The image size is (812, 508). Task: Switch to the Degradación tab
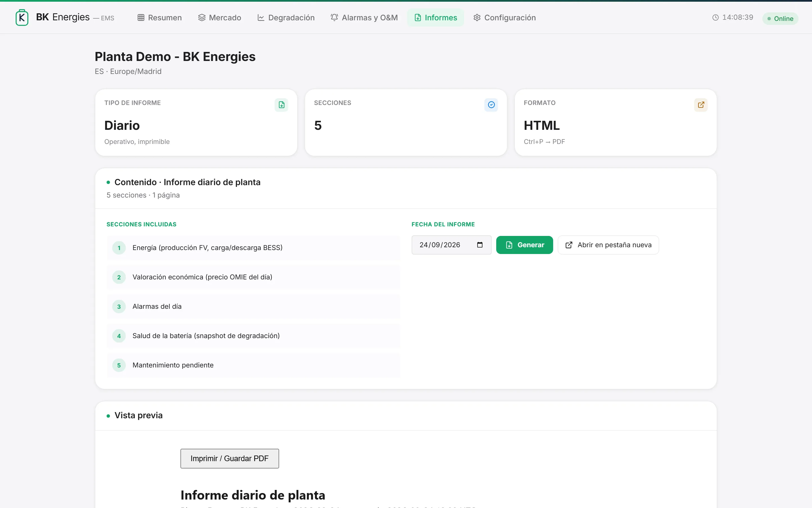point(286,17)
